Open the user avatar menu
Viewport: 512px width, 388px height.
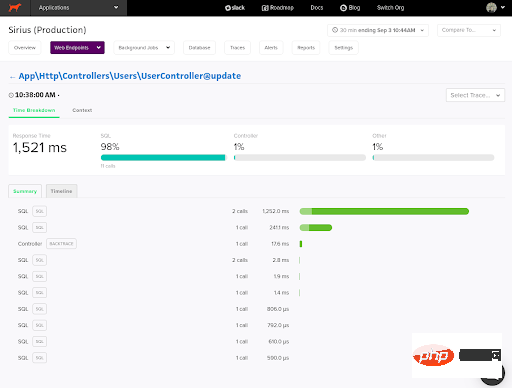[x=495, y=8]
